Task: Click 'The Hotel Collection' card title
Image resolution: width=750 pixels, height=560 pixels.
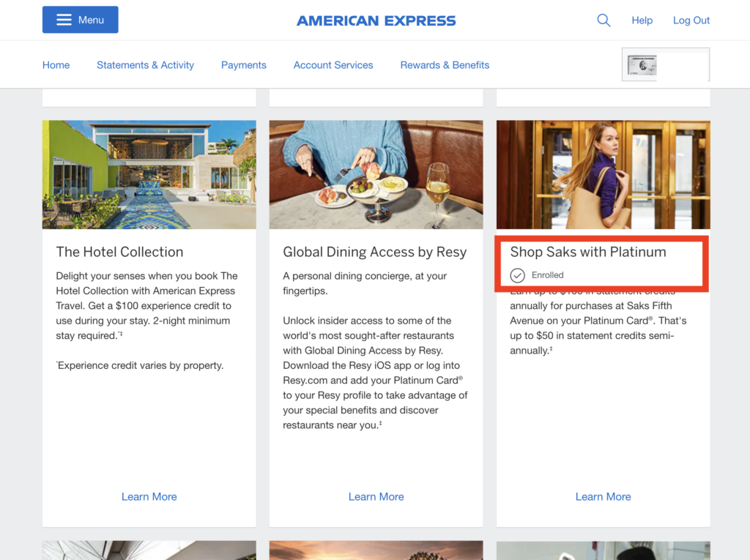Action: pyautogui.click(x=119, y=252)
